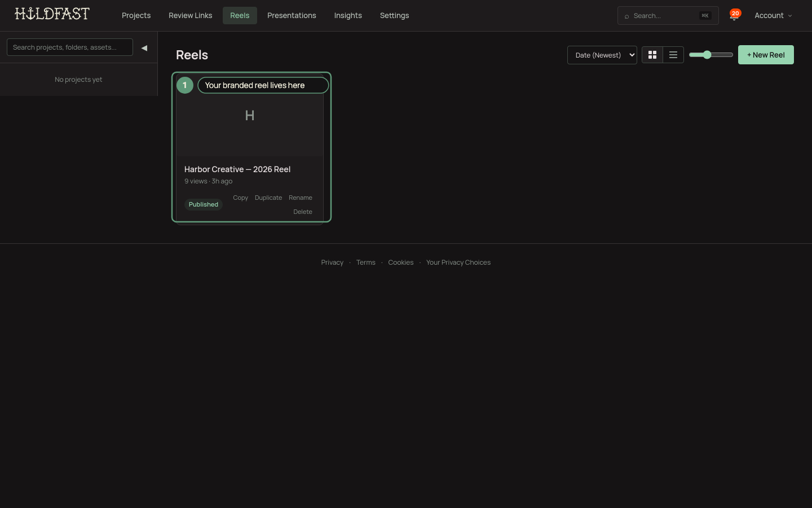Focus the search projects, folders, assets field

70,47
